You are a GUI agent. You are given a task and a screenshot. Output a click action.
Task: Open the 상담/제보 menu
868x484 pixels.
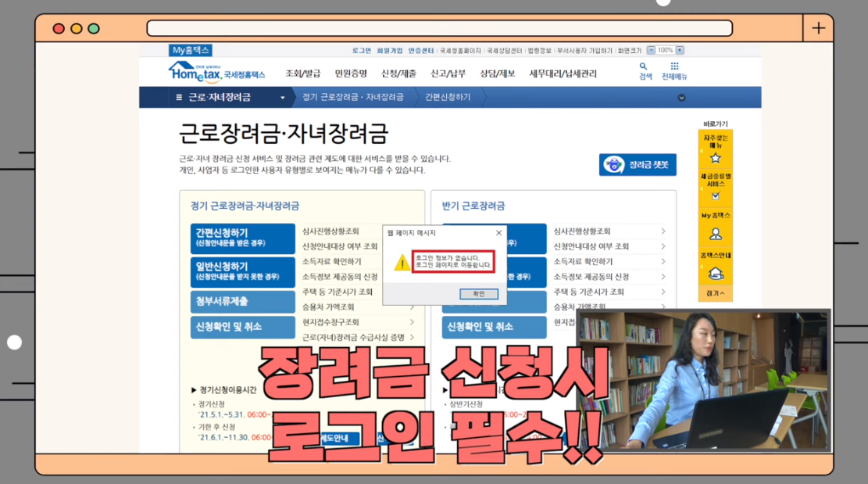tap(497, 73)
